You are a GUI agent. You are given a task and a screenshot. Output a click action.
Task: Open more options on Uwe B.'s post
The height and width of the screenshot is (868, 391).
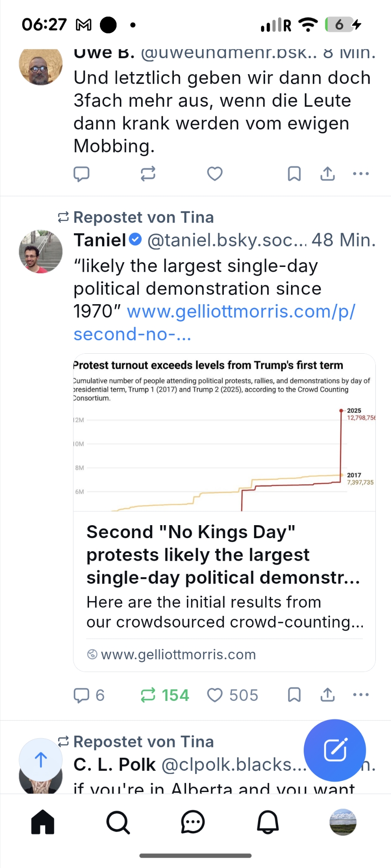click(x=361, y=174)
